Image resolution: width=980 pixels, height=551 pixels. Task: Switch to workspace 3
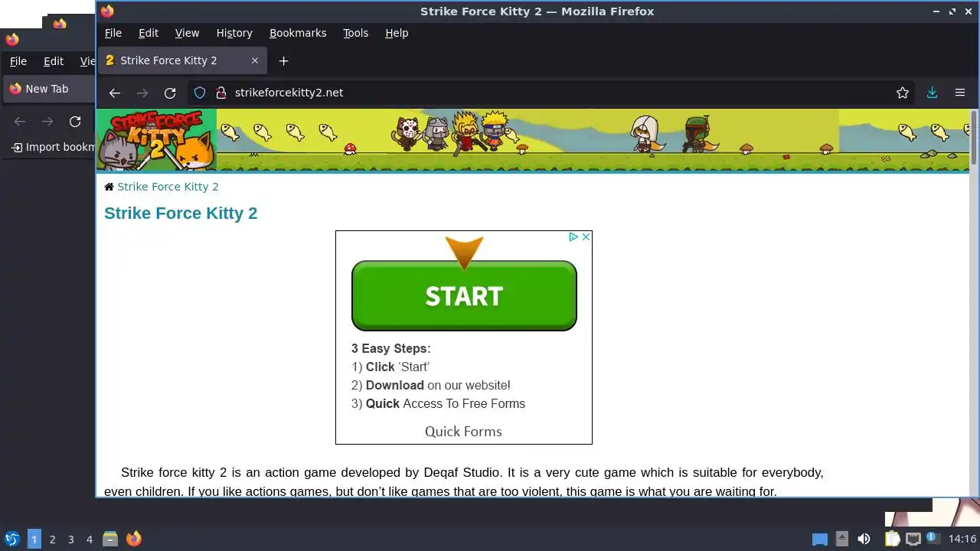pyautogui.click(x=70, y=539)
